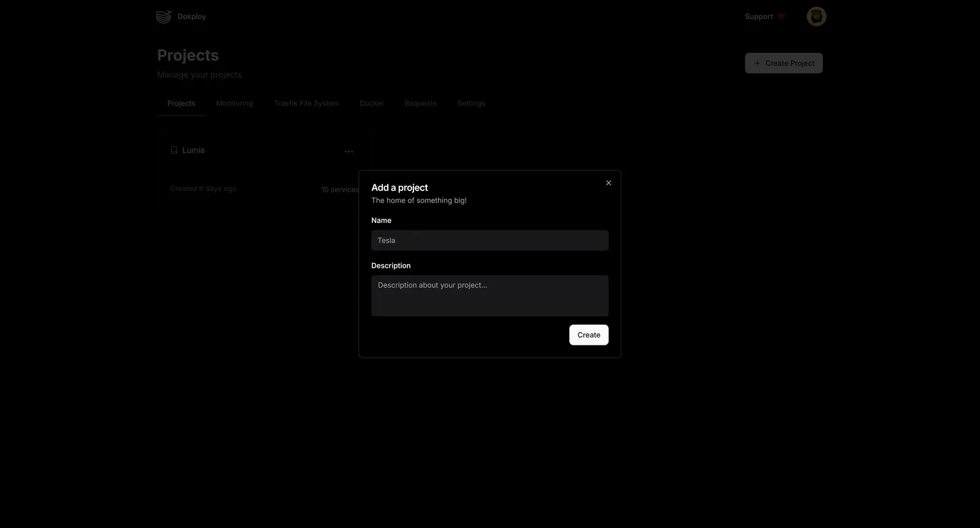Focus the Name field containing Tesla

point(489,241)
